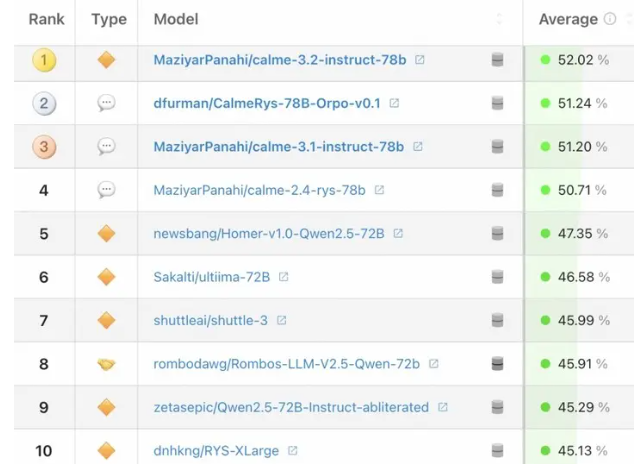Viewport: 634px width, 466px height.
Task: Sort by the Model column sort arrows
Action: pyautogui.click(x=500, y=19)
